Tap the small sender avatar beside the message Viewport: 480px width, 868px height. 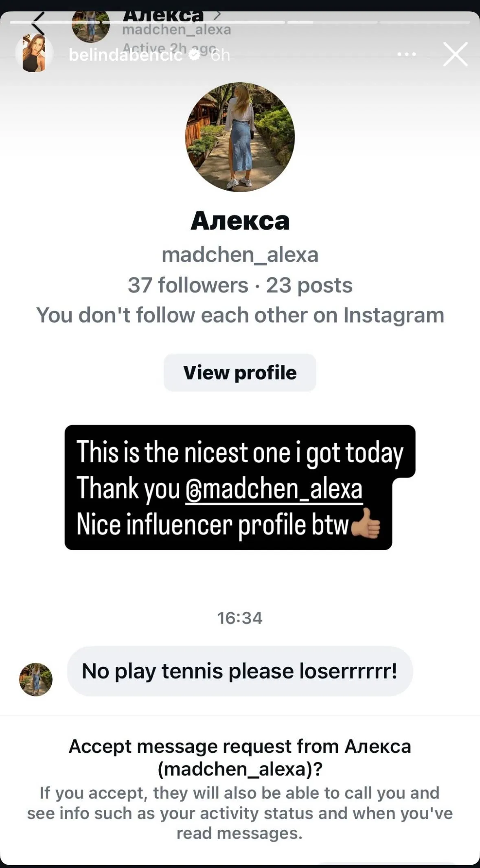click(x=36, y=679)
